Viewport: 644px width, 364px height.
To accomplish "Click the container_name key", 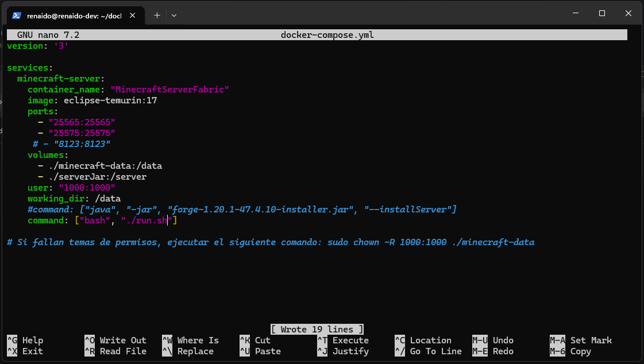I will click(x=64, y=90).
